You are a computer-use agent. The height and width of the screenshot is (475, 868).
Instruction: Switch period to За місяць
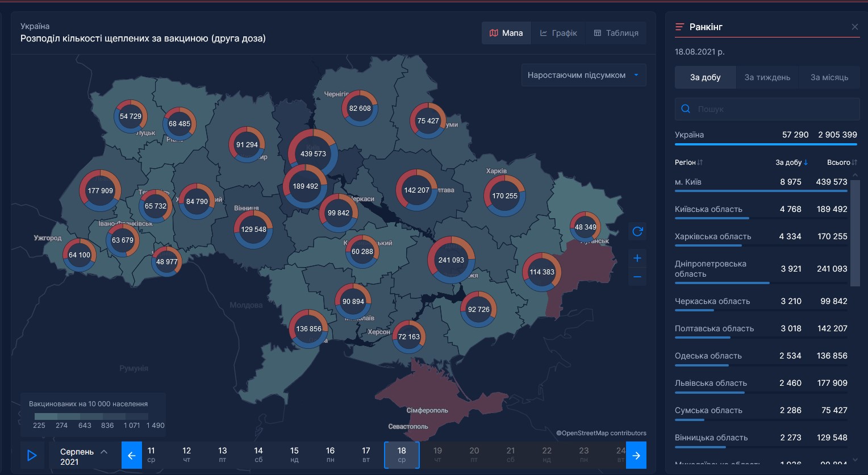pyautogui.click(x=829, y=77)
